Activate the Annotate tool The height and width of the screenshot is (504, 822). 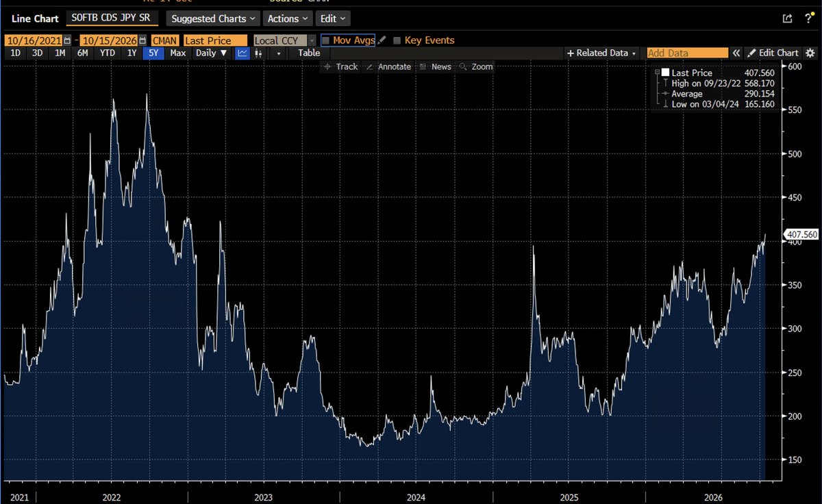pyautogui.click(x=388, y=66)
